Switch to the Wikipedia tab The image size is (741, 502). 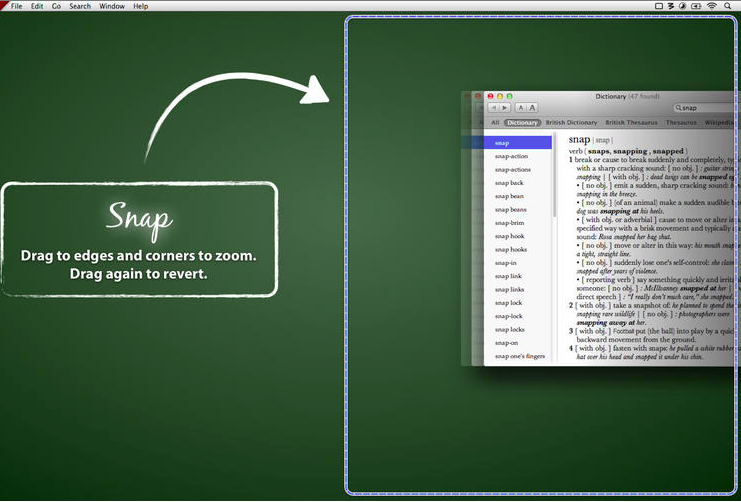(720, 122)
